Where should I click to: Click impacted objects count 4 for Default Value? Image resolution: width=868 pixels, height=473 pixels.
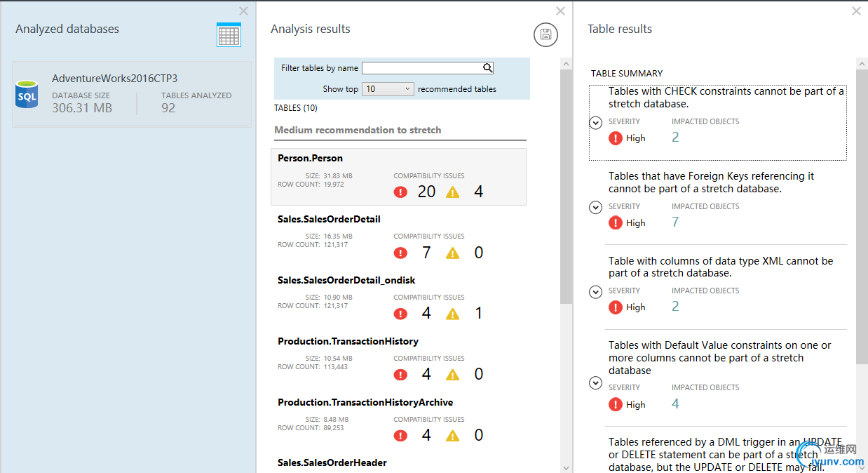[675, 404]
